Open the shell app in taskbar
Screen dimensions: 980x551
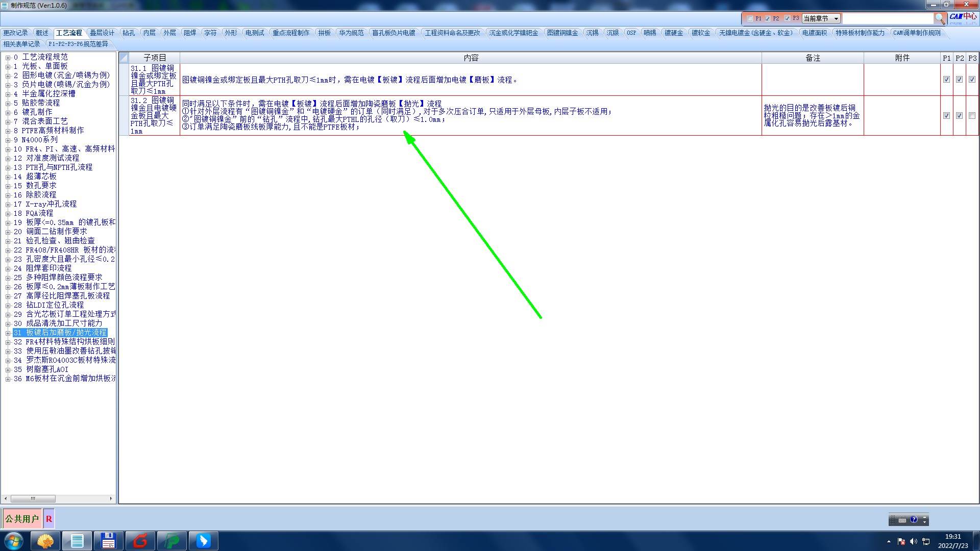click(x=45, y=541)
